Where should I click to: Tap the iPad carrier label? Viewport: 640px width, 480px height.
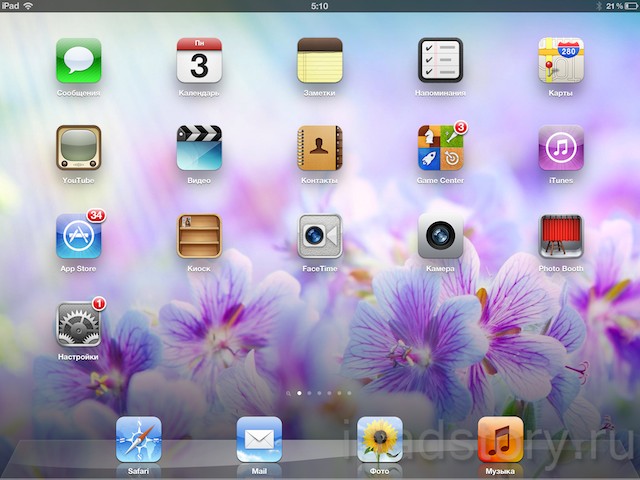[10, 6]
